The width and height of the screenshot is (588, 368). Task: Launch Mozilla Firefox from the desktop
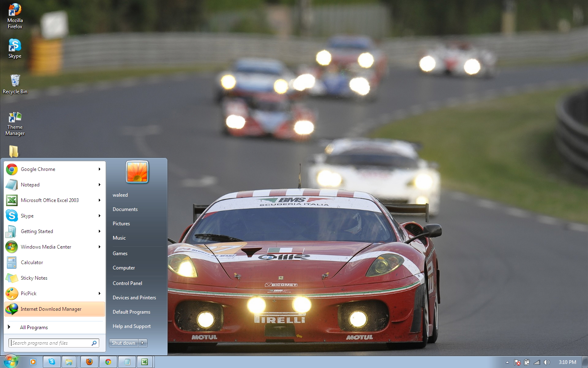(x=14, y=12)
